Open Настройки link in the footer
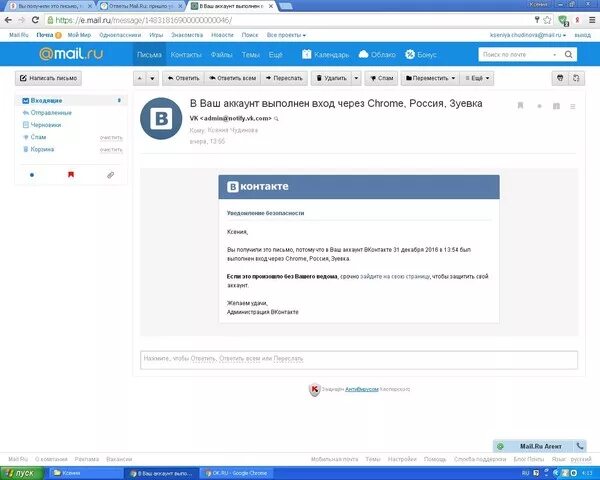Screen dimensions: 600x480 pos(402,459)
